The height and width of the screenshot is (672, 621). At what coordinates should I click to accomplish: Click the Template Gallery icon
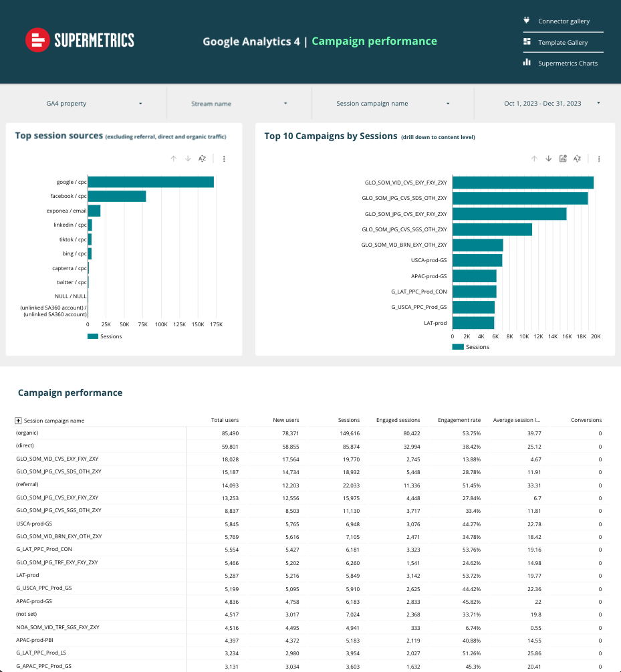click(527, 42)
